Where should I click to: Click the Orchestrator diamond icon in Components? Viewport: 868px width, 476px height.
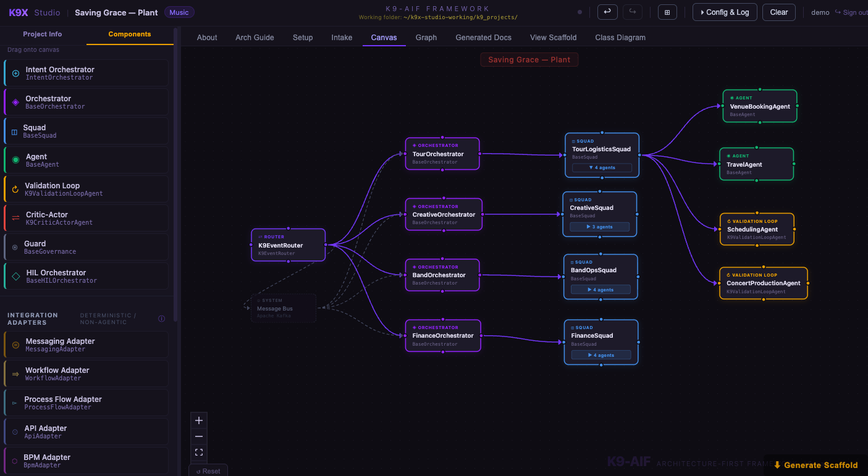[x=15, y=102]
